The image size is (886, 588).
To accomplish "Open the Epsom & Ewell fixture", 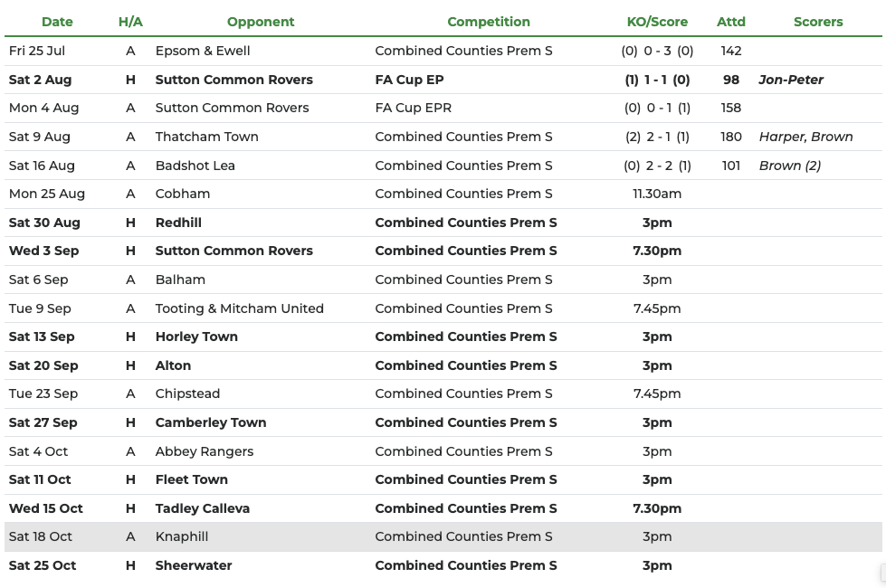I will point(203,51).
